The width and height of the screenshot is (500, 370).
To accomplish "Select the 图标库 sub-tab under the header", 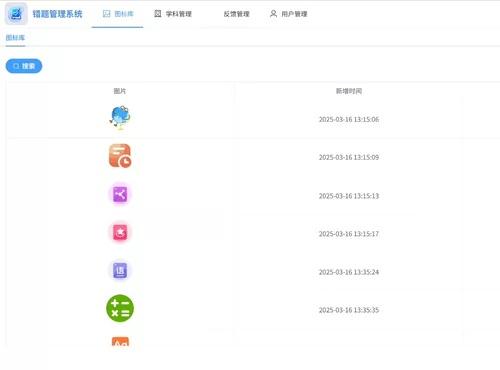I will (x=15, y=38).
